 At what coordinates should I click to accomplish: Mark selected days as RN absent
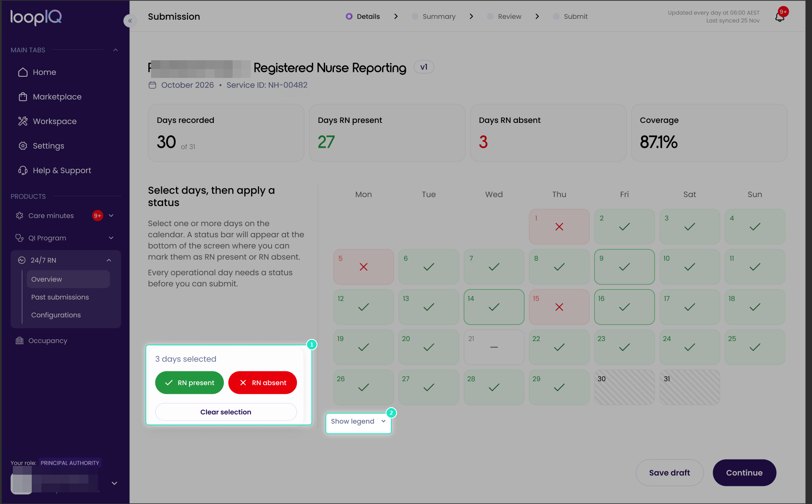click(262, 383)
